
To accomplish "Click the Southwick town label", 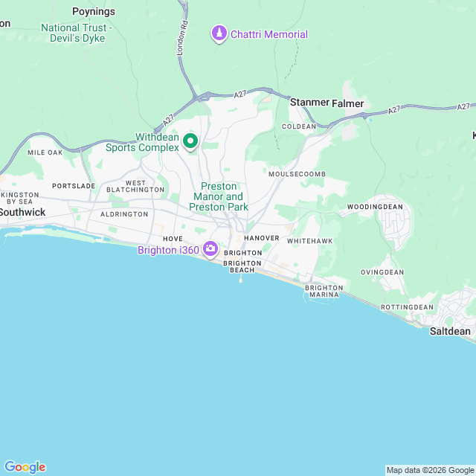I will 22,212.
